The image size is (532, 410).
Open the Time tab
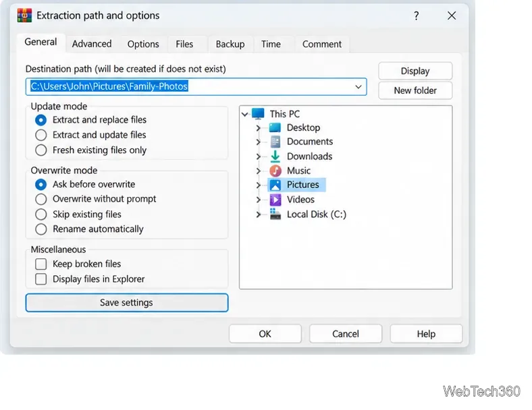click(x=271, y=44)
